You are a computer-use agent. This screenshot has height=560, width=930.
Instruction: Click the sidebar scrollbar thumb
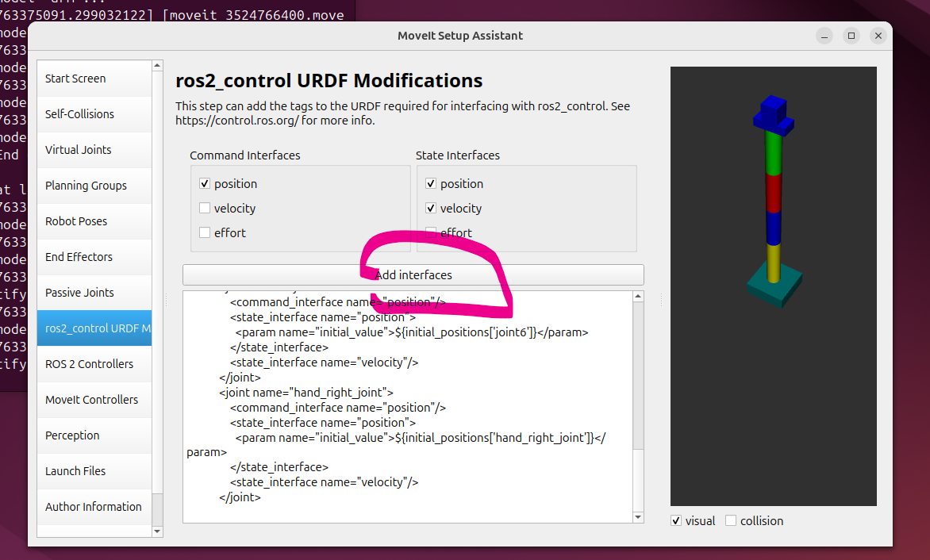pyautogui.click(x=157, y=282)
